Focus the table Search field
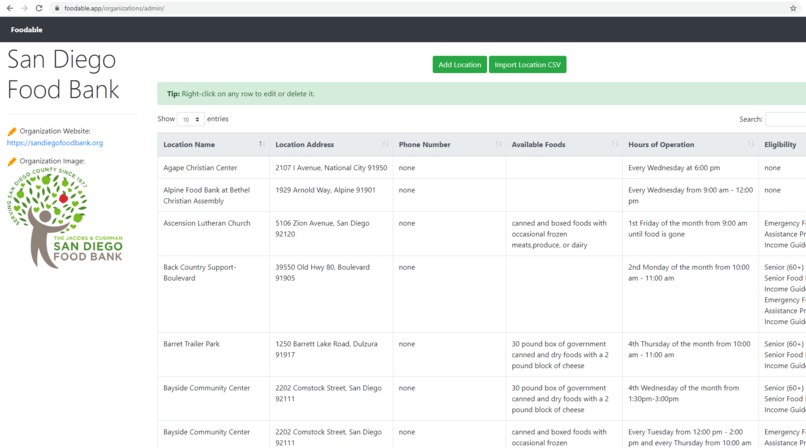Image resolution: width=806 pixels, height=448 pixels. coord(785,119)
